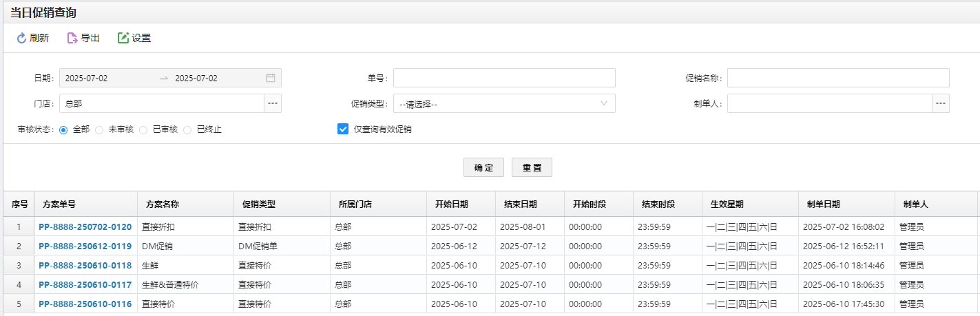This screenshot has width=980, height=316.
Task: Click the 确定 button
Action: 483,167
